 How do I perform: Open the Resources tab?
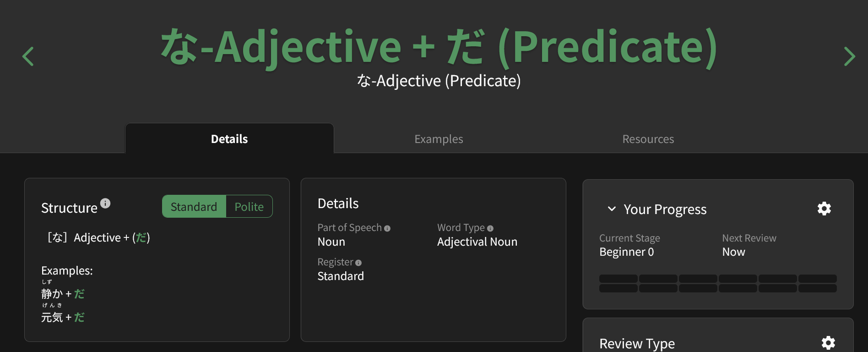pos(648,139)
